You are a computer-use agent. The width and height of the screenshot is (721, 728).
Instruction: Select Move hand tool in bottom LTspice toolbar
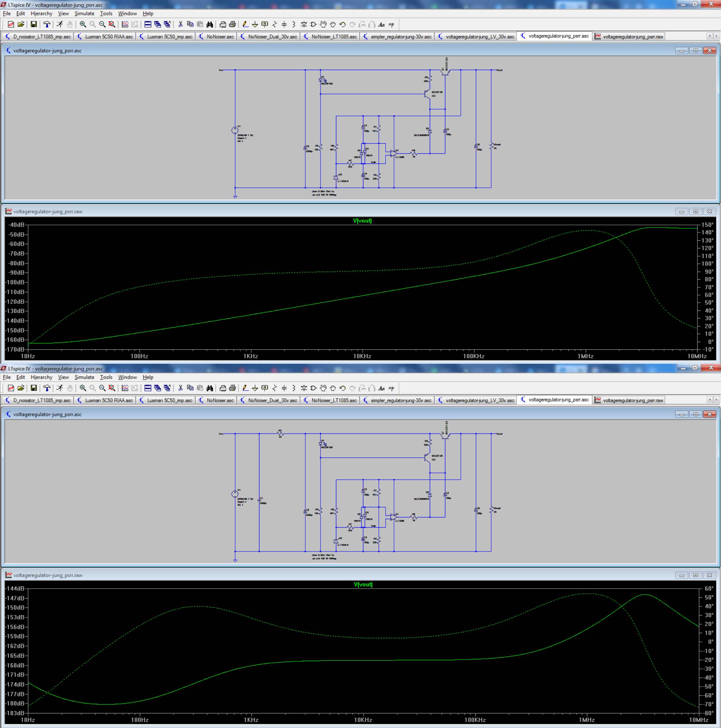(323, 388)
